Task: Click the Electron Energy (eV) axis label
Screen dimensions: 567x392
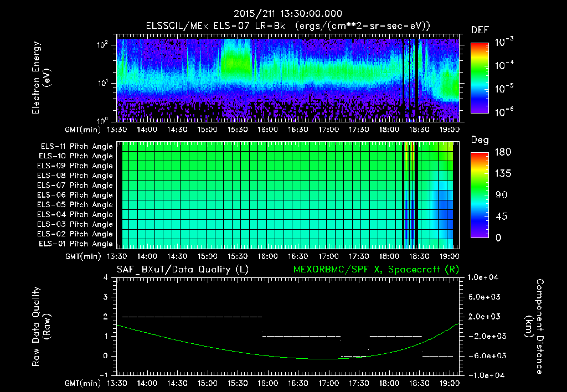Action: tap(41, 78)
